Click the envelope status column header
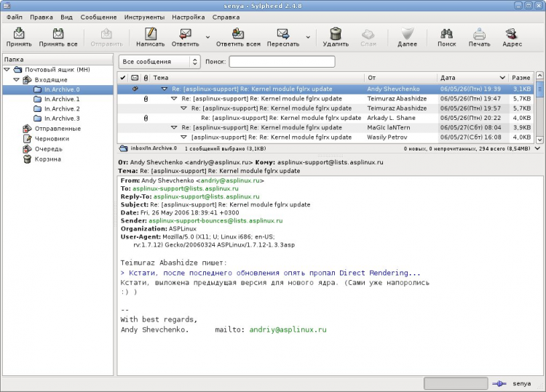Image resolution: width=546 pixels, height=392 pixels. point(135,77)
